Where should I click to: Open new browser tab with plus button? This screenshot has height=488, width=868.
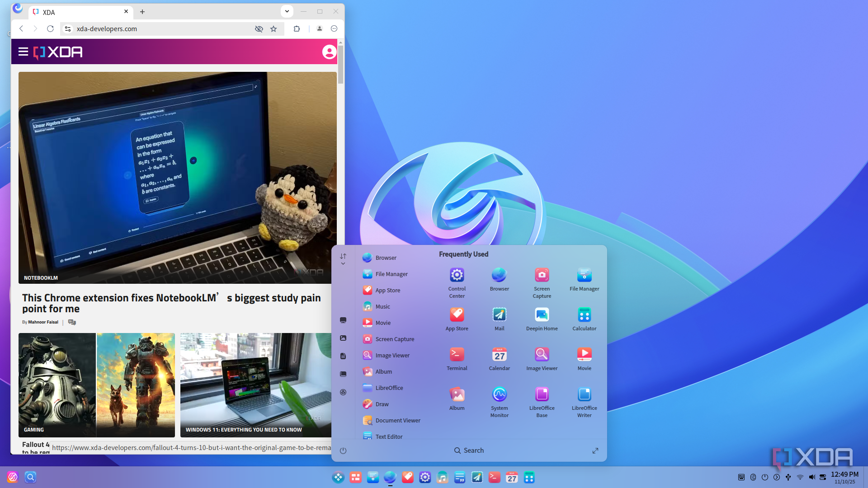142,12
